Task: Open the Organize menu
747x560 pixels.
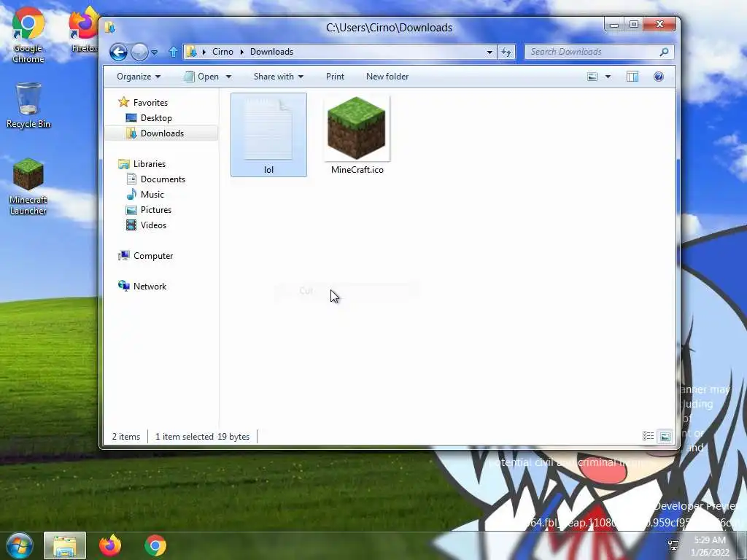Action: pyautogui.click(x=139, y=77)
